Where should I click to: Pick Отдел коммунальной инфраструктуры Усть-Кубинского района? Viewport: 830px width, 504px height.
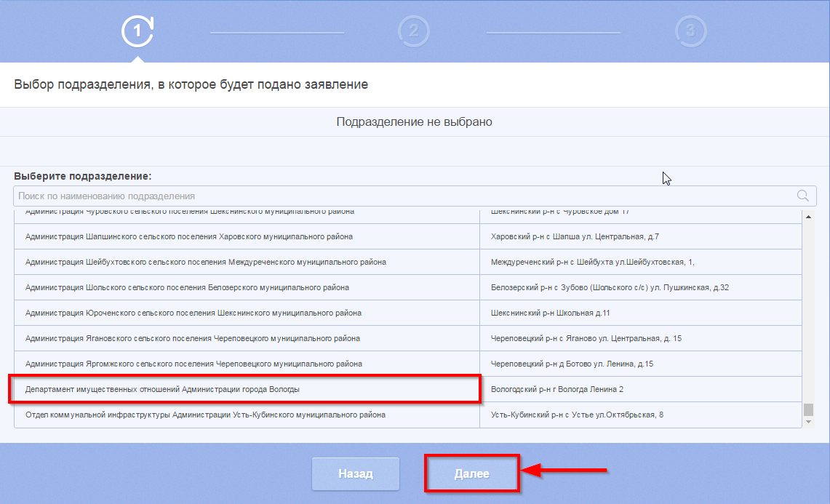pyautogui.click(x=205, y=415)
